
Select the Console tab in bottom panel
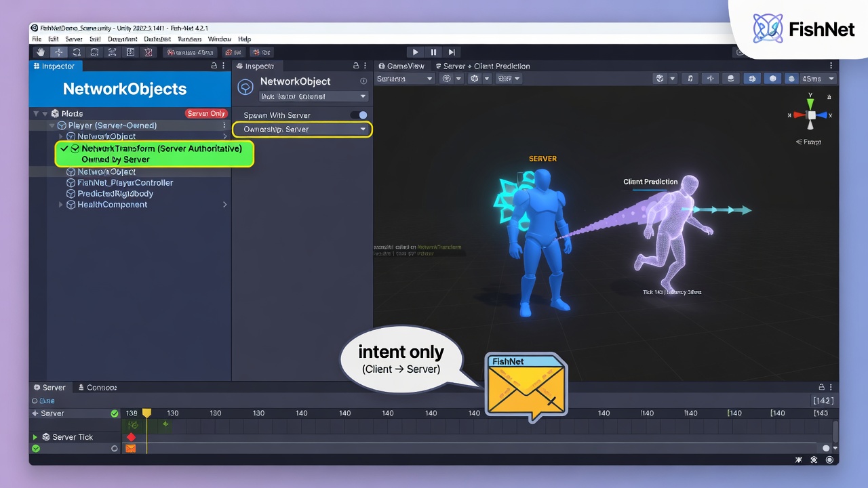click(98, 388)
